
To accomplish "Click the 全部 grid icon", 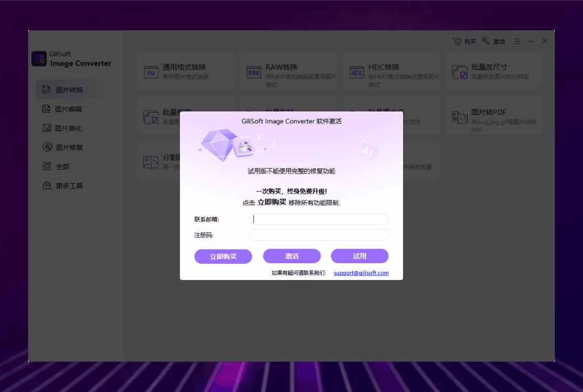I will [x=47, y=166].
